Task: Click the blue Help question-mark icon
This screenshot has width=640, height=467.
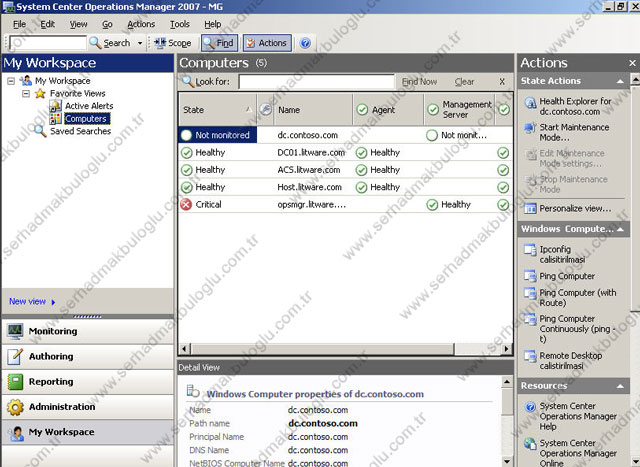Action: tap(305, 43)
